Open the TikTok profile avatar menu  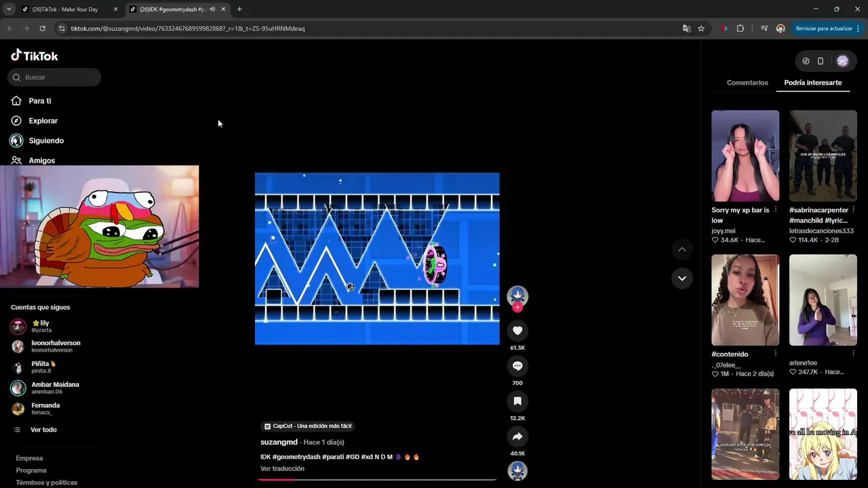tap(842, 61)
